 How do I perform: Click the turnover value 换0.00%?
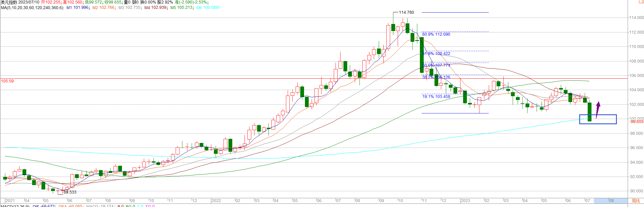tap(148, 2)
